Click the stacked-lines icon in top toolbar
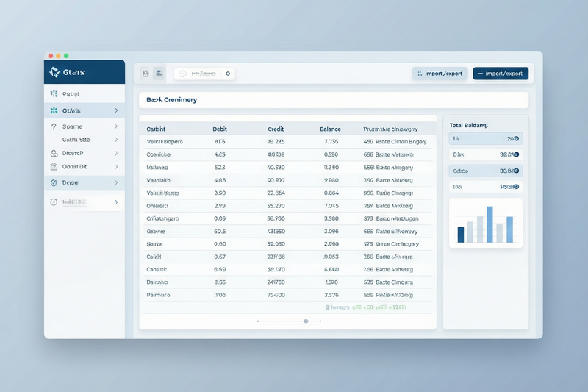Viewport: 588px width, 392px height. click(159, 74)
